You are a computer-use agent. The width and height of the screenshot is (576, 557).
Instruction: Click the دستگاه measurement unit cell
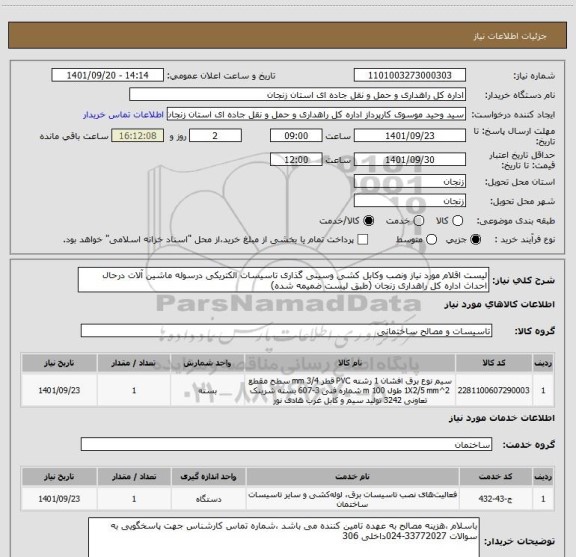pyautogui.click(x=208, y=499)
